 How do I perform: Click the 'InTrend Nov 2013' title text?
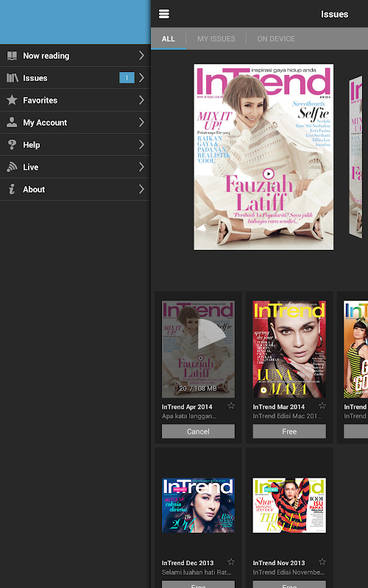click(x=279, y=563)
